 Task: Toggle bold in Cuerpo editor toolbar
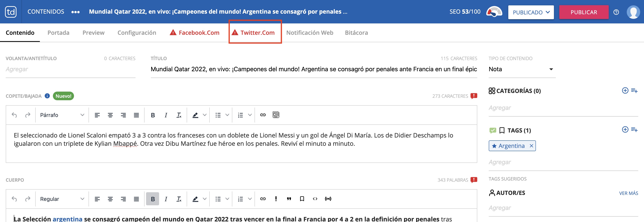click(x=153, y=199)
